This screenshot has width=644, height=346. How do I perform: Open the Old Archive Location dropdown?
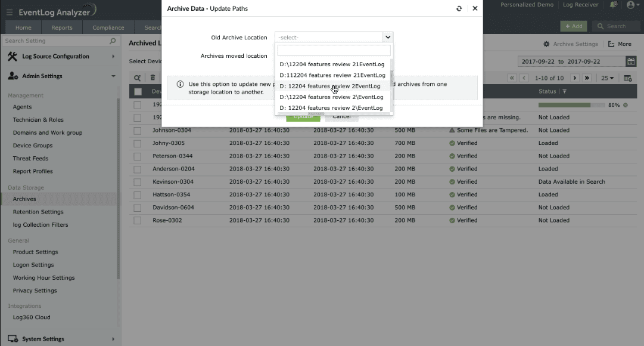point(333,37)
